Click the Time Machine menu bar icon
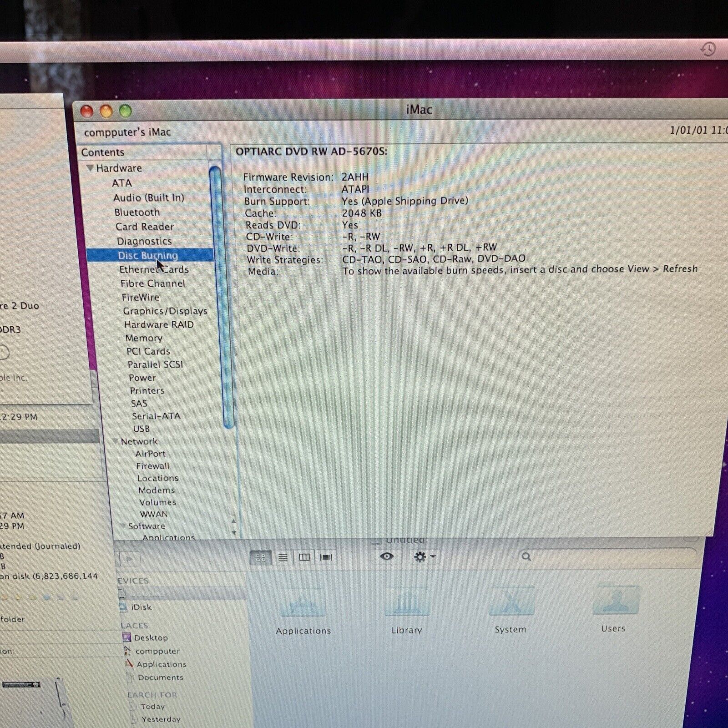The image size is (728, 728). pos(708,49)
